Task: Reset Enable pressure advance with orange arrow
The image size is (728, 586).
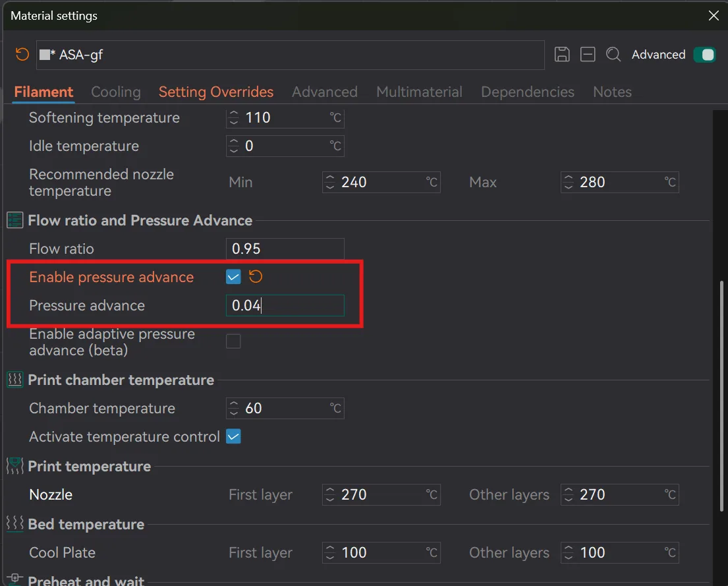Action: 256,277
